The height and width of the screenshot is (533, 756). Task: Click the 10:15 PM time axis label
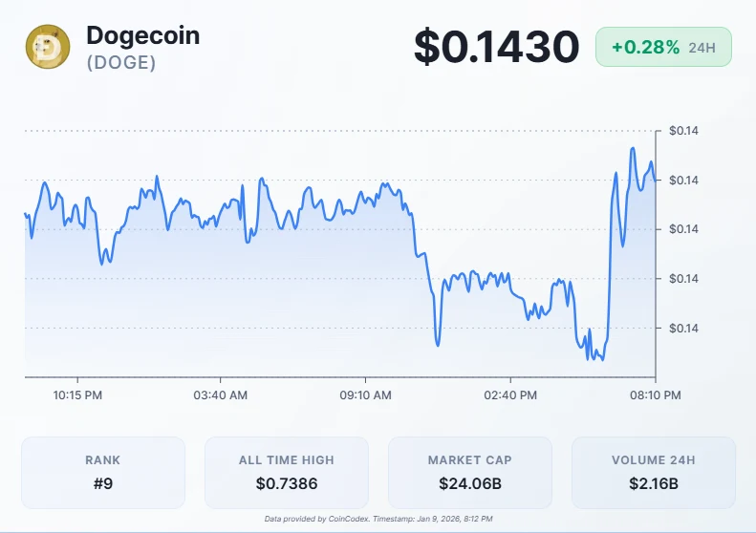click(78, 394)
